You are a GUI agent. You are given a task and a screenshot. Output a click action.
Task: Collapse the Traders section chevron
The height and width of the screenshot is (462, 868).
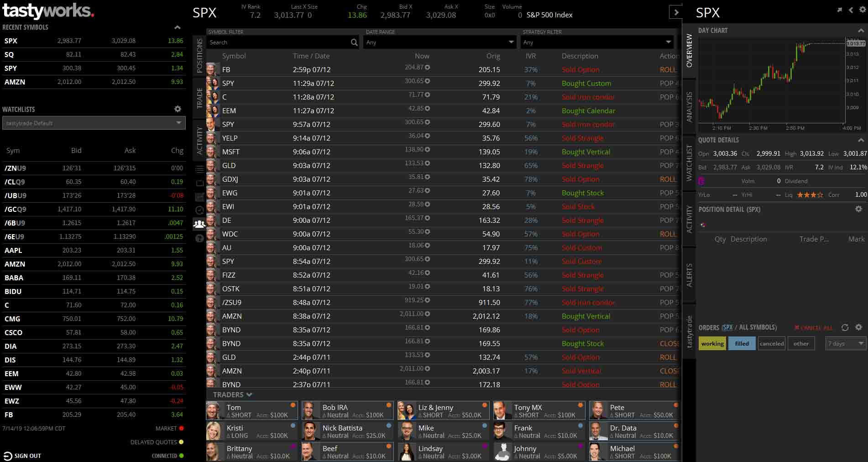(x=249, y=395)
